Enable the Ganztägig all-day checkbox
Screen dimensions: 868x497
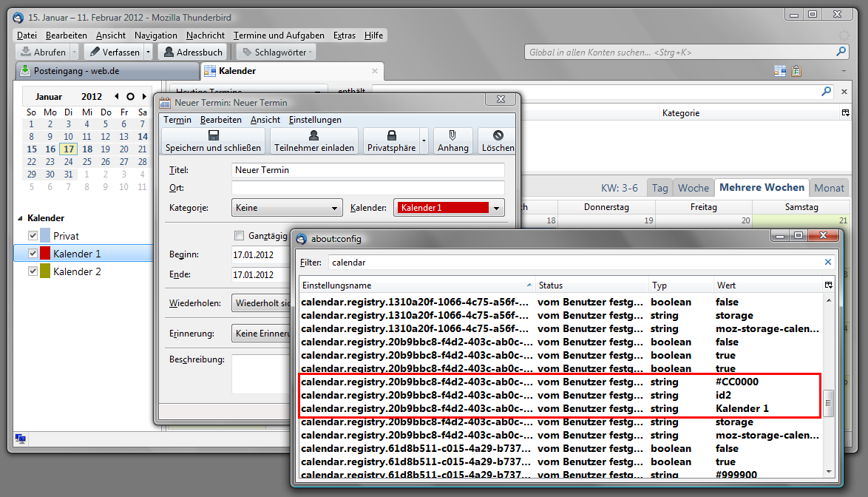(239, 236)
